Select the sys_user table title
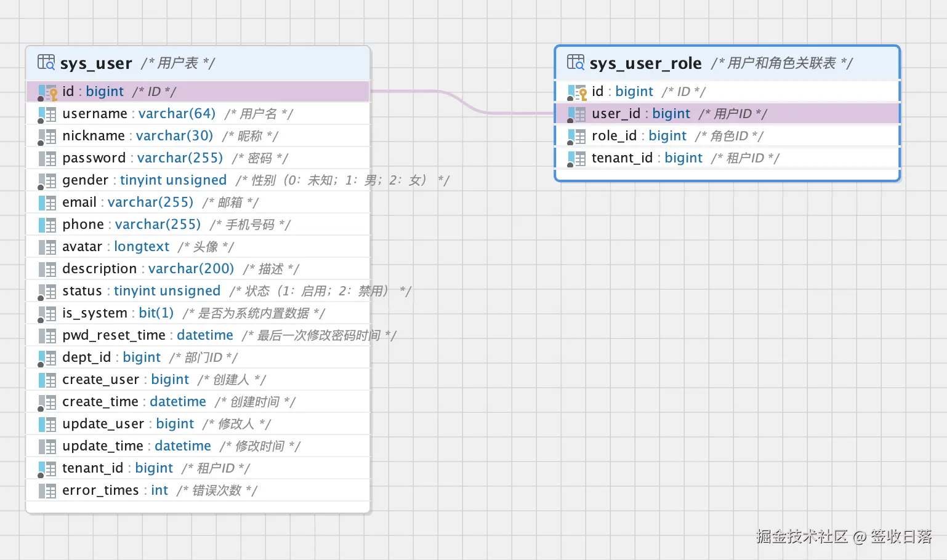The height and width of the screenshot is (560, 947). coord(96,63)
